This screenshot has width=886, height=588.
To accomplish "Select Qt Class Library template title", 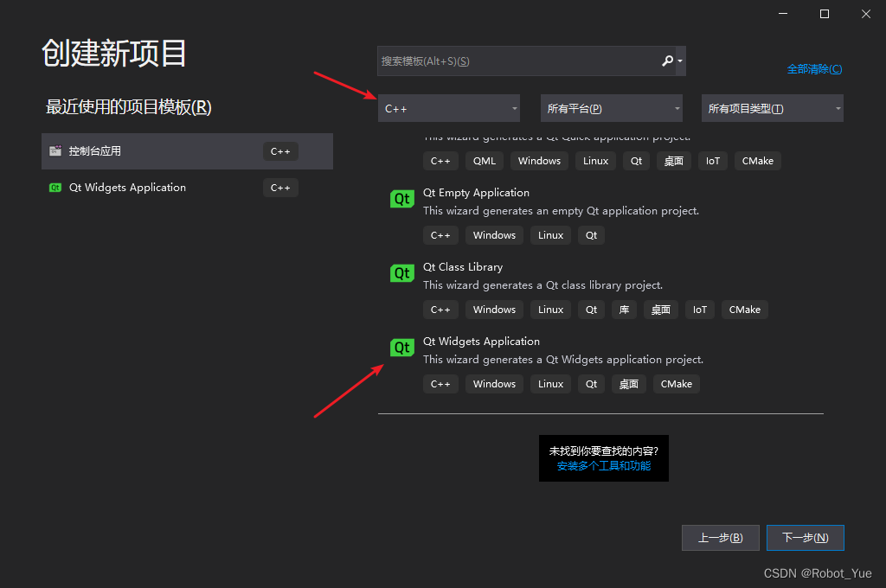I will click(x=463, y=266).
